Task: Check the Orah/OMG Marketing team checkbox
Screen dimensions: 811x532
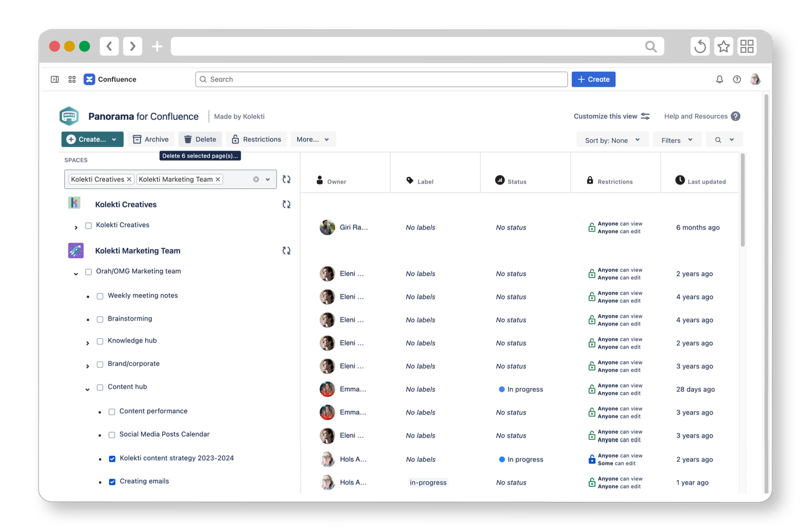Action: pos(89,272)
